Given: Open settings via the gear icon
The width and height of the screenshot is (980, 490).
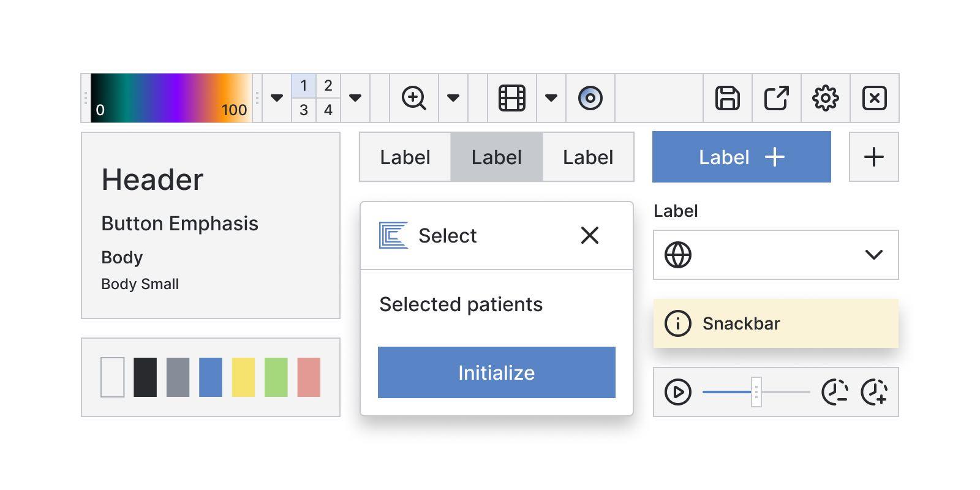Looking at the screenshot, I should 825,98.
